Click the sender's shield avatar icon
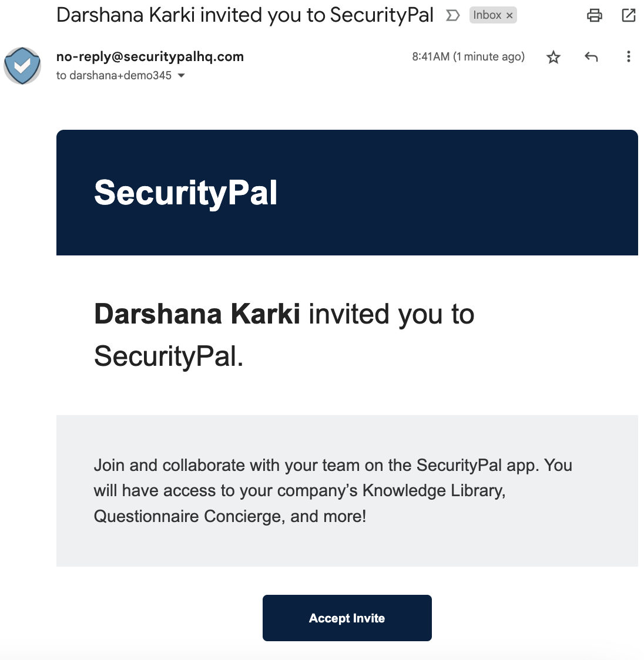 point(22,66)
